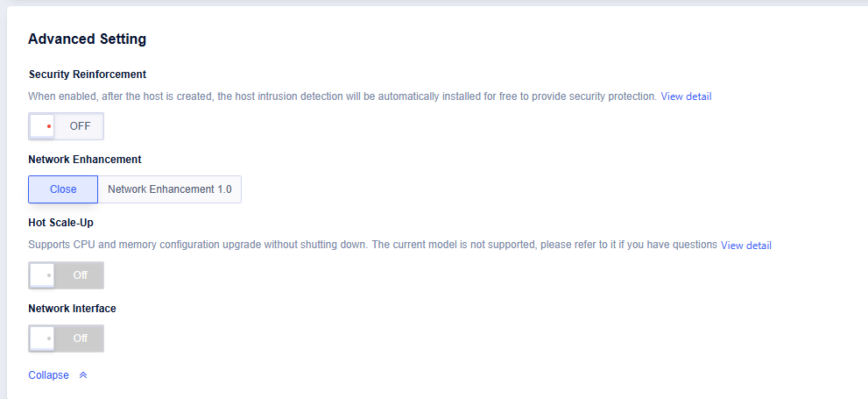The width and height of the screenshot is (868, 399).
Task: Toggle the Hot Scale-Up switch
Action: coord(66,275)
